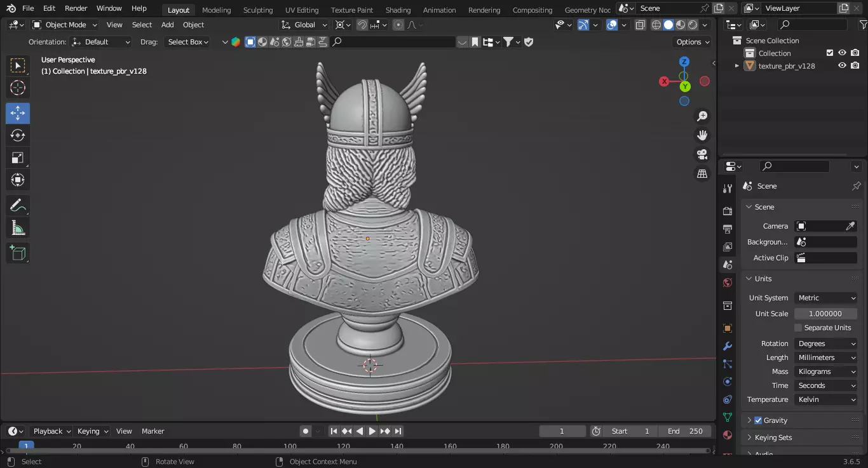Open the File menu
This screenshot has width=868, height=468.
click(28, 8)
